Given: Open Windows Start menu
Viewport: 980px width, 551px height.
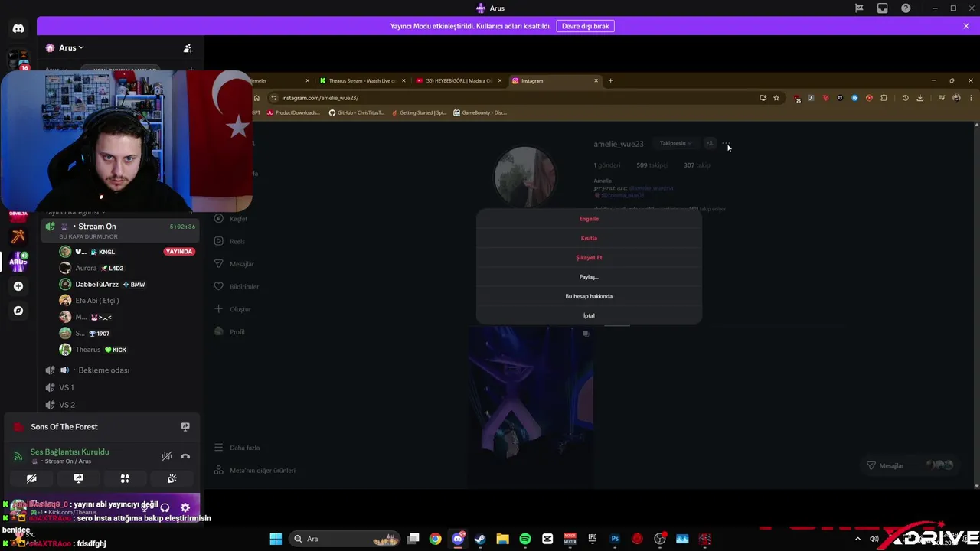Looking at the screenshot, I should click(x=276, y=539).
